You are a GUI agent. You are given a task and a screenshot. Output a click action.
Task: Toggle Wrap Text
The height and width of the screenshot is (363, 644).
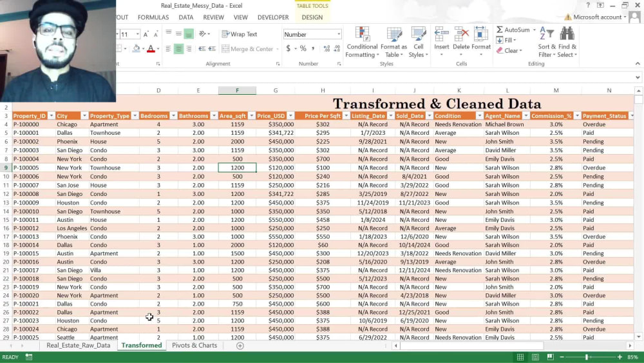click(240, 34)
